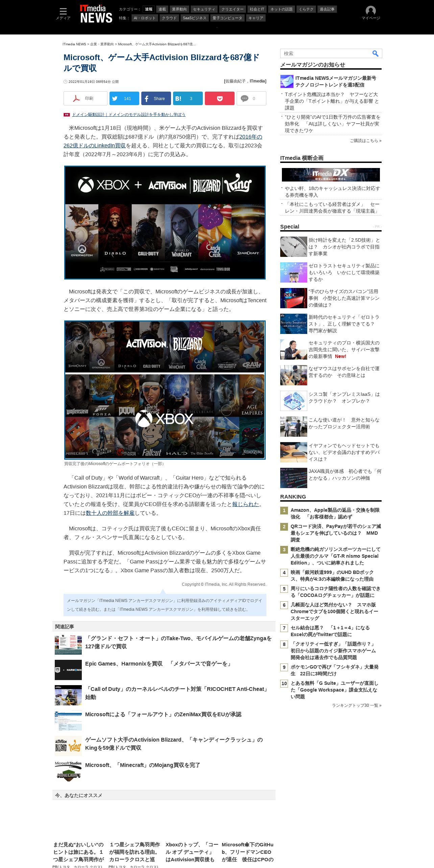The image size is (434, 868).
Task: Open ZeniMax買収 EU承認 related article
Action: pyautogui.click(x=163, y=715)
